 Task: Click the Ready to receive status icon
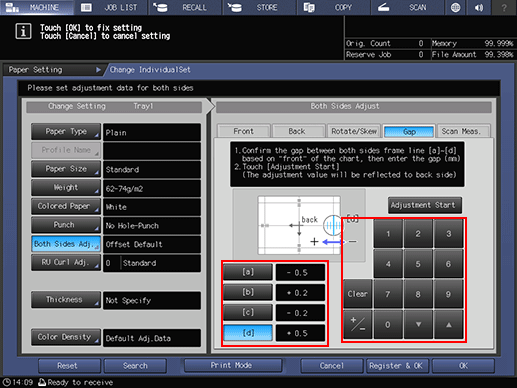coord(42,382)
